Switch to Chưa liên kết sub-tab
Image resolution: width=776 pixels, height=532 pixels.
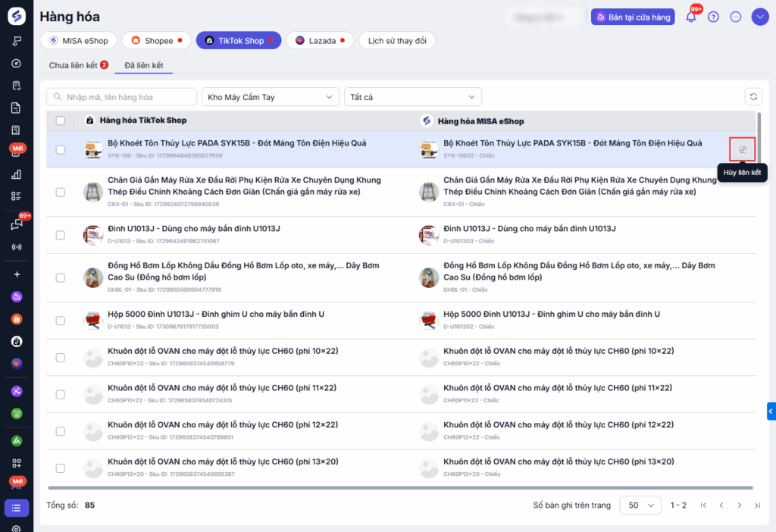click(x=78, y=65)
